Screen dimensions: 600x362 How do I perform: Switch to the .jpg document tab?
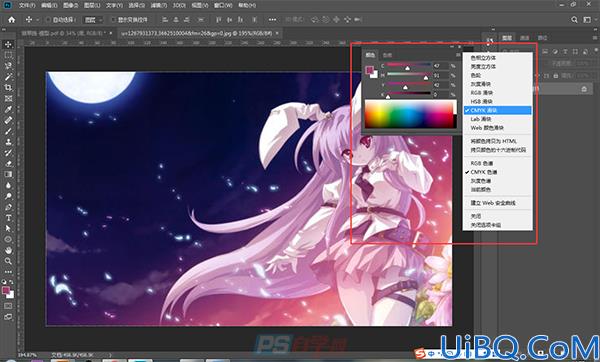coord(200,34)
